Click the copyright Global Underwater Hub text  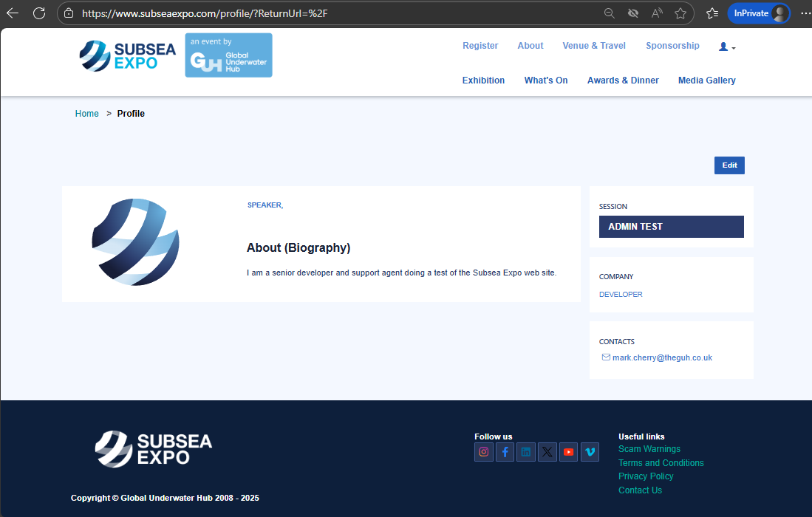[165, 498]
